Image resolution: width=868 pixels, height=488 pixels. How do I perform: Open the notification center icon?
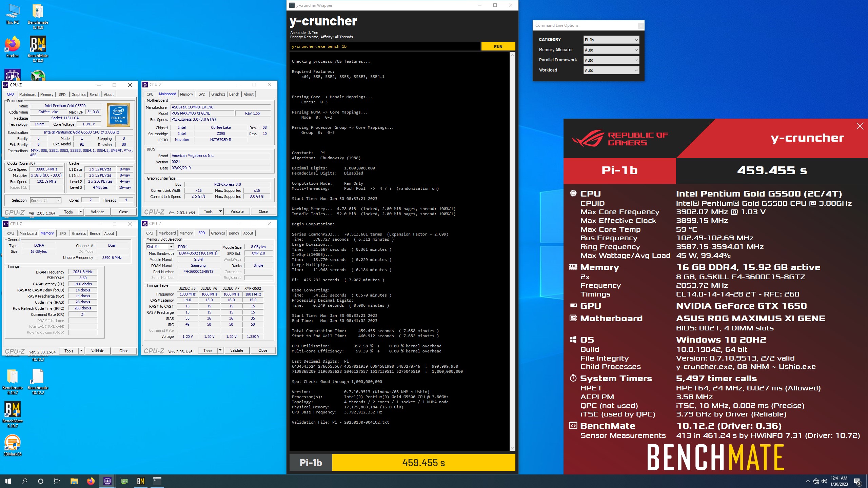(857, 481)
